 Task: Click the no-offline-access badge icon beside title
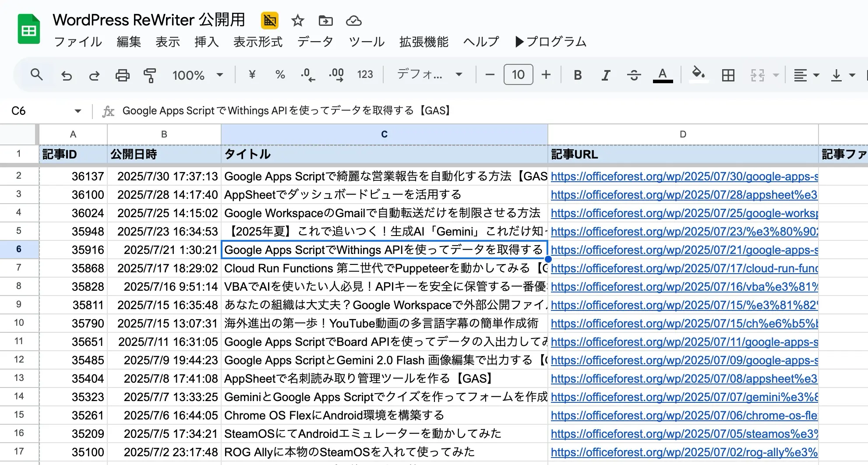pyautogui.click(x=270, y=20)
